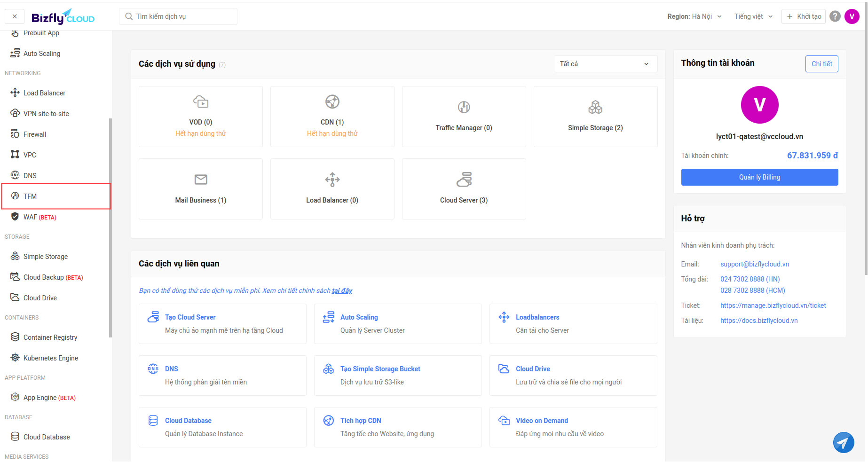Click the Firewall sidebar icon
The height and width of the screenshot is (462, 868).
(x=15, y=134)
